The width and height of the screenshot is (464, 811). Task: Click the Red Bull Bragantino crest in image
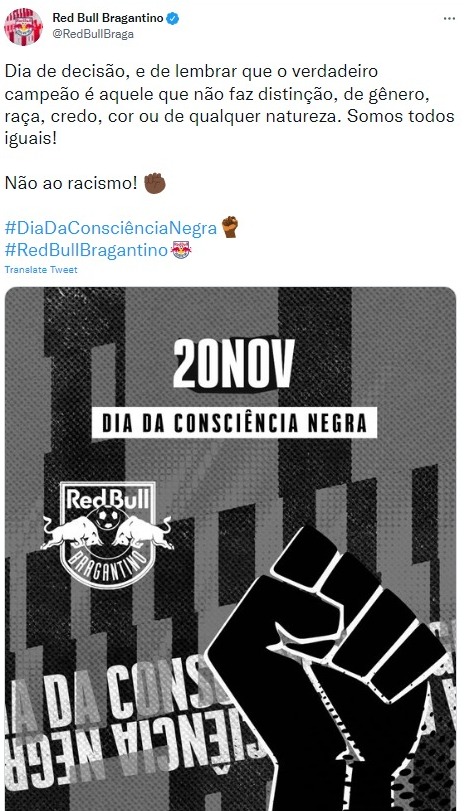(107, 535)
